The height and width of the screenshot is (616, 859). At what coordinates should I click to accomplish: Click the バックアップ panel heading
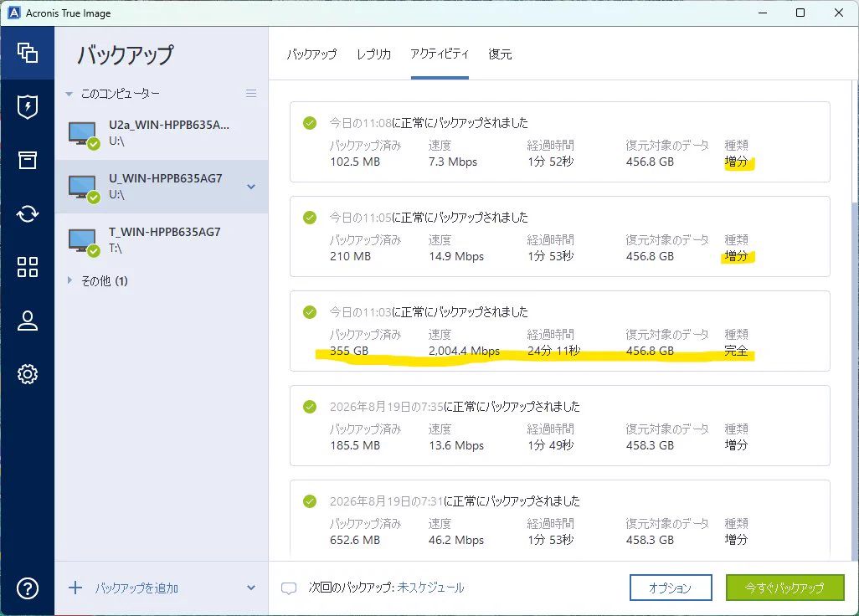click(126, 54)
